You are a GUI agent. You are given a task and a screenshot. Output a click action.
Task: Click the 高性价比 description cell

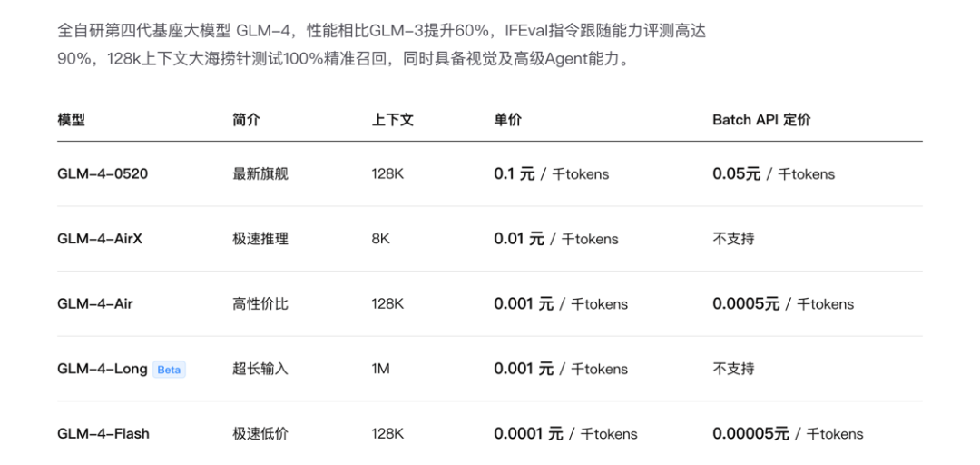point(260,303)
